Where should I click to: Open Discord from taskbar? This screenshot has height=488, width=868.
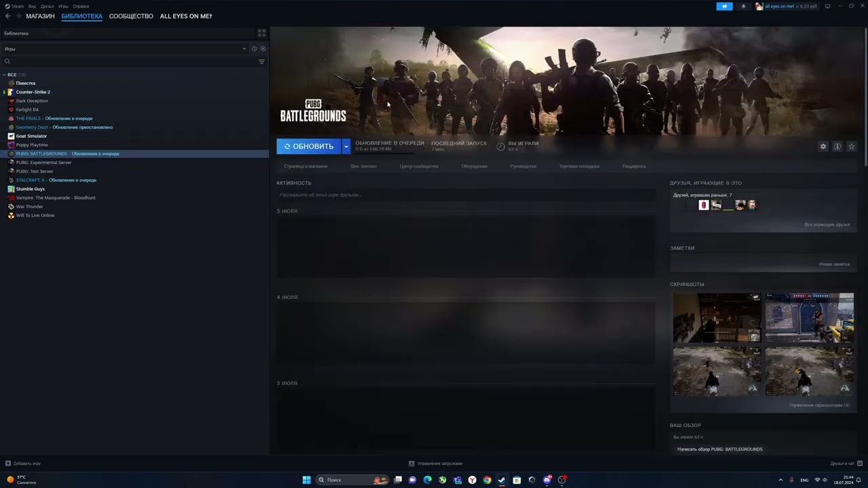click(547, 480)
